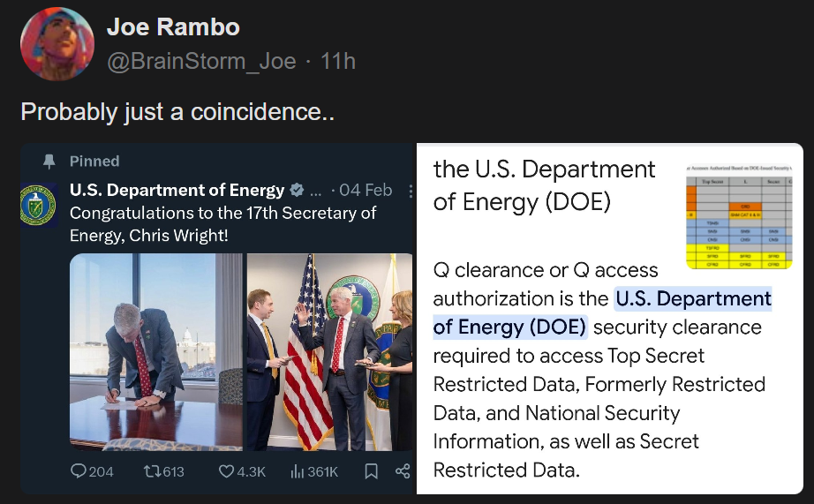Click the share icon on pinned post

click(x=403, y=471)
